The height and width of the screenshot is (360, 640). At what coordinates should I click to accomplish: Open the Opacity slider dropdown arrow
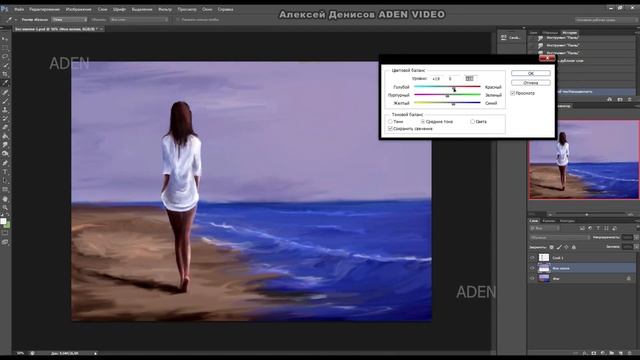(x=636, y=237)
